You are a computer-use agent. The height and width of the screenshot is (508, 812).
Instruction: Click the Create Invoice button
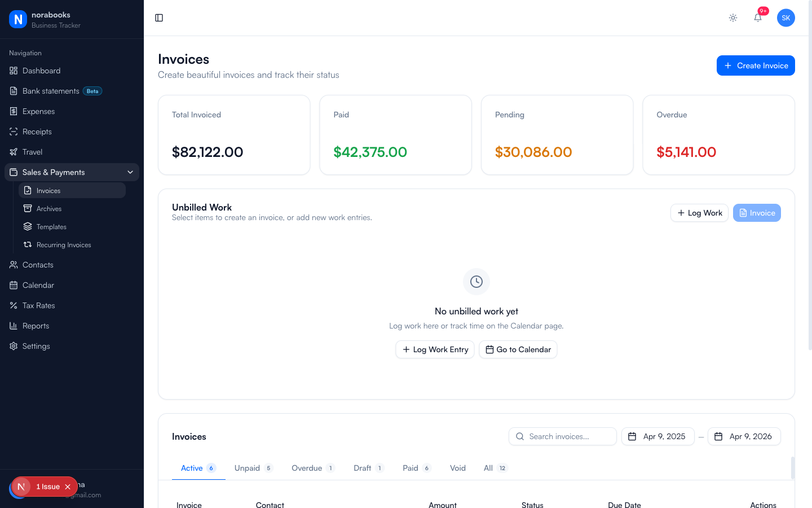(x=756, y=65)
